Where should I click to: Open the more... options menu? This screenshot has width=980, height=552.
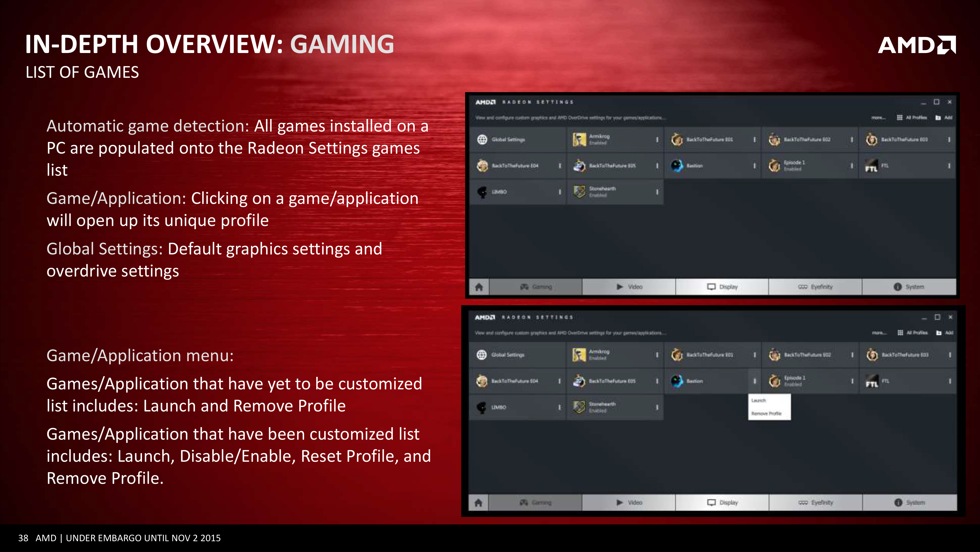click(877, 118)
